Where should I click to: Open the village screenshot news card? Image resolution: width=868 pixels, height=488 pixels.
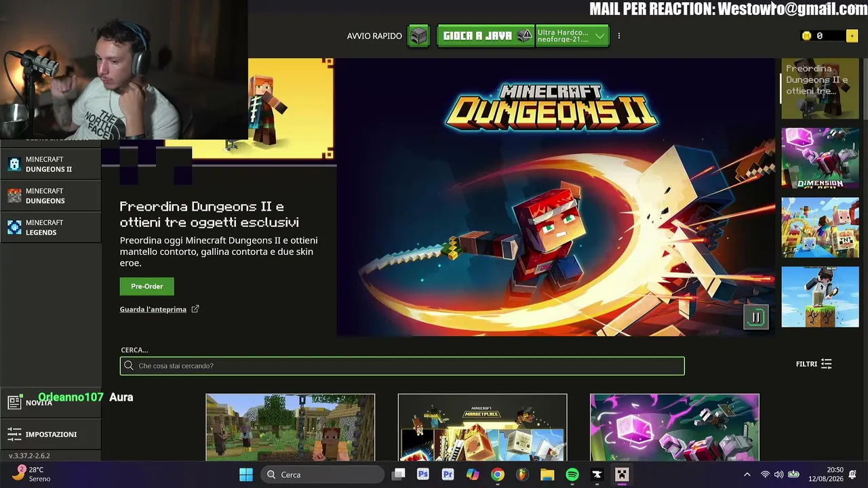tap(290, 427)
